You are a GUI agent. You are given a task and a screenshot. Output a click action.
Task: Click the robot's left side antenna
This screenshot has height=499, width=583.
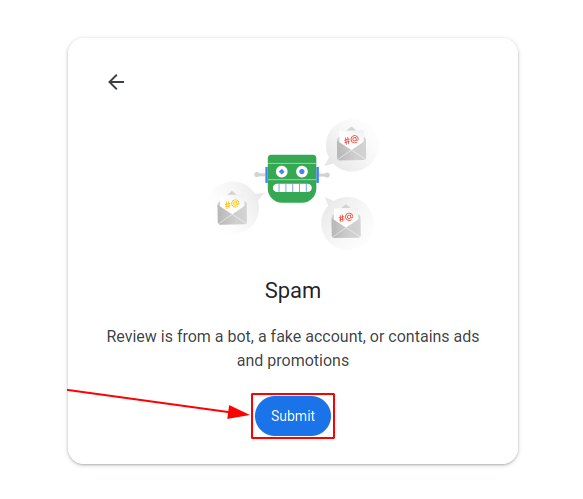(261, 174)
